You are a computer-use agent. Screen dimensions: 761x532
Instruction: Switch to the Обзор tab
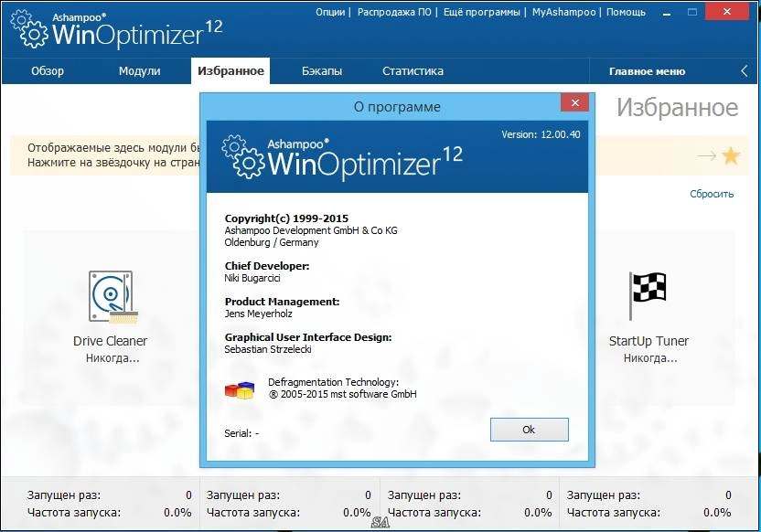point(48,71)
